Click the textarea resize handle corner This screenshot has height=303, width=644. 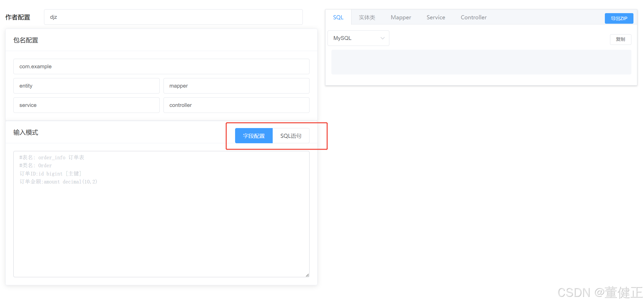point(307,275)
